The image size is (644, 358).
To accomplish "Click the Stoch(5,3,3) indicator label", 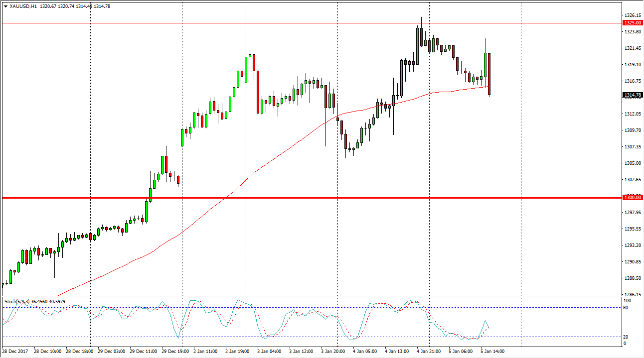I will coord(16,301).
